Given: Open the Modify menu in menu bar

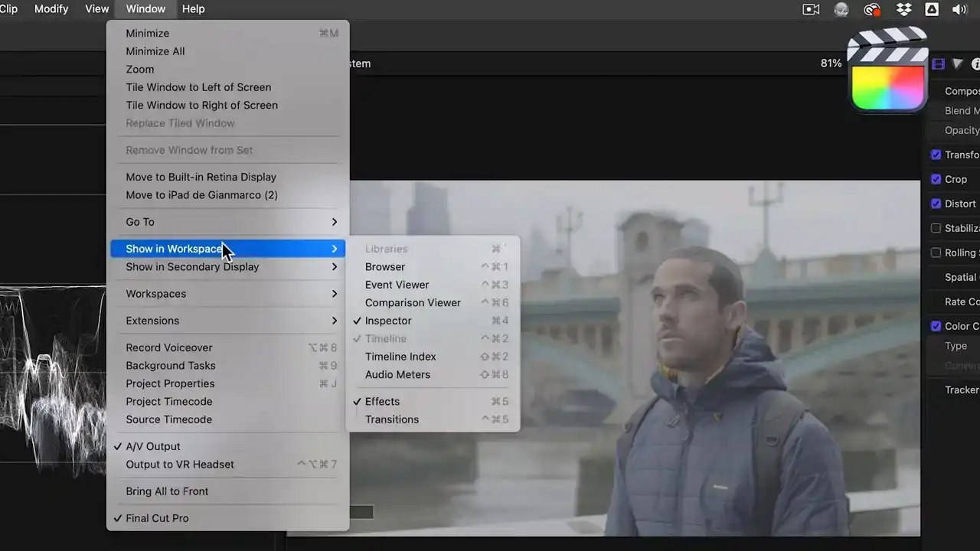Looking at the screenshot, I should (51, 9).
